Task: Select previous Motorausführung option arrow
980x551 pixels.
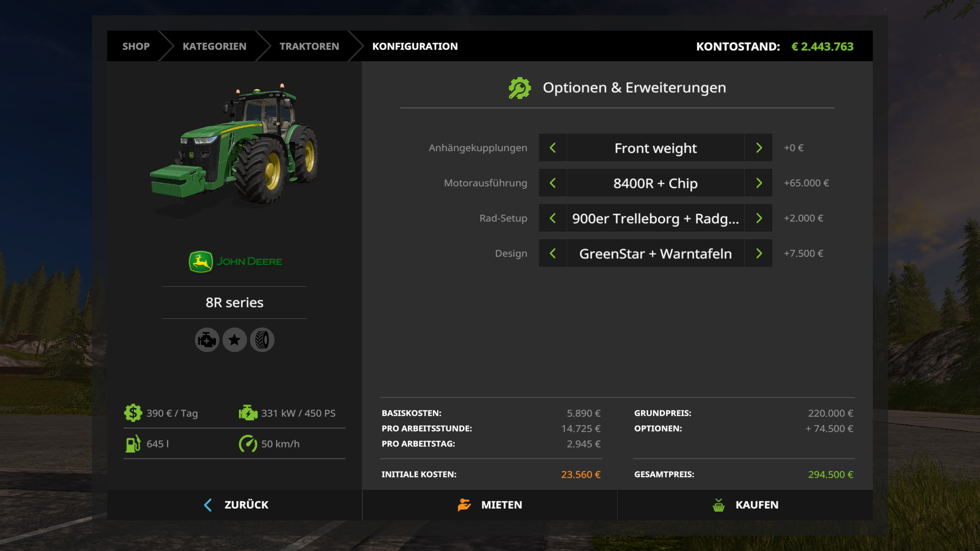Action: 553,183
